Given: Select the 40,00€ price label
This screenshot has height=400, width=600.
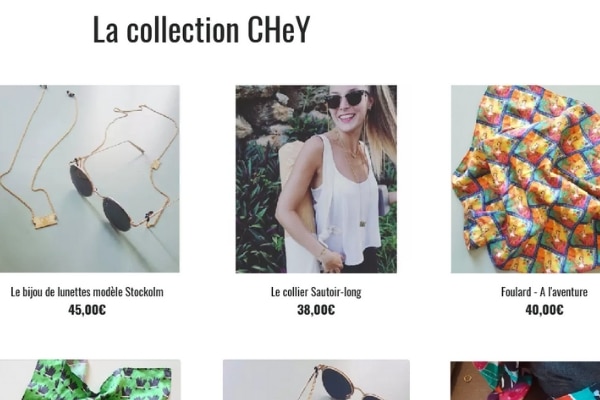Looking at the screenshot, I should pyautogui.click(x=544, y=309).
